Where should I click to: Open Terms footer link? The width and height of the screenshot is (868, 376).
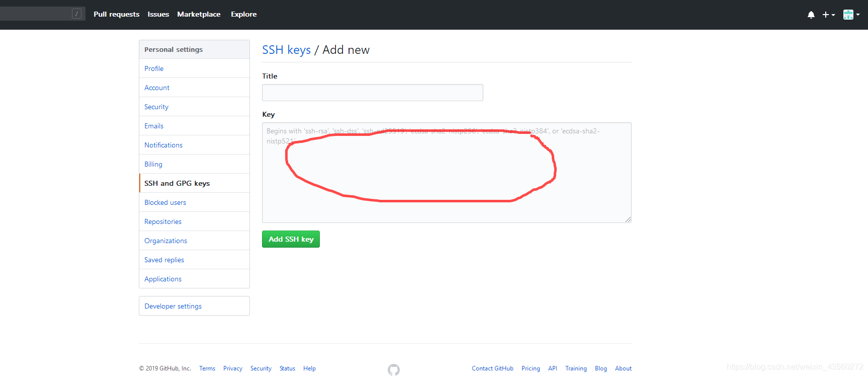207,368
